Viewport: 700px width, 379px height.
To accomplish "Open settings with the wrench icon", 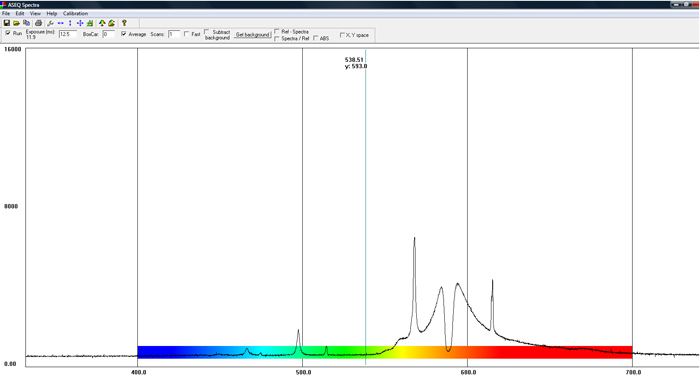I will [x=50, y=23].
